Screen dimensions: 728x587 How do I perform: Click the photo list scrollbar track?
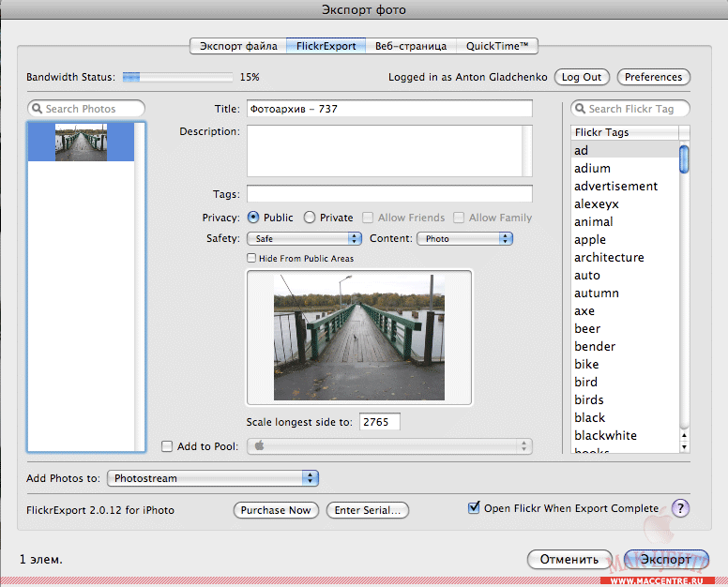[139, 286]
